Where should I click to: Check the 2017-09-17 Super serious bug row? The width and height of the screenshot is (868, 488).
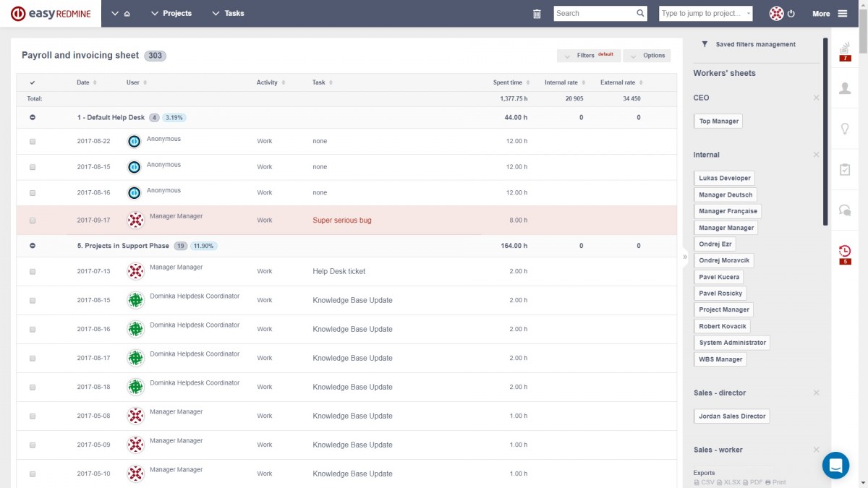[x=33, y=221]
